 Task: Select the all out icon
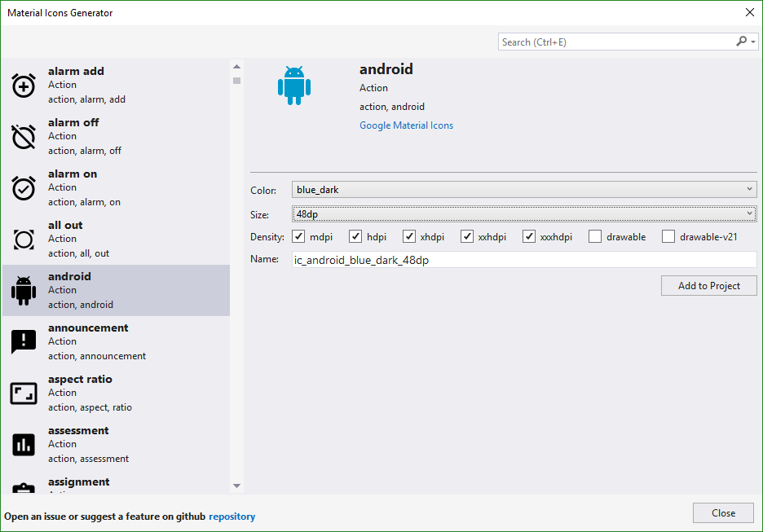click(x=24, y=240)
